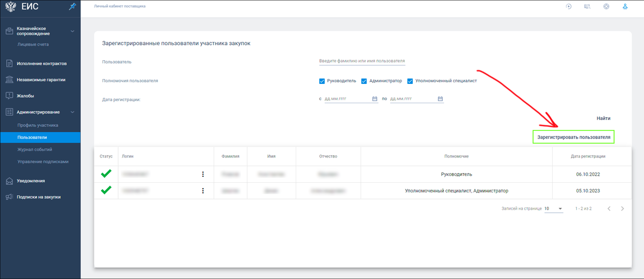Open the user profile icon in top bar
Viewport: 644px width, 279px height.
tap(625, 6)
